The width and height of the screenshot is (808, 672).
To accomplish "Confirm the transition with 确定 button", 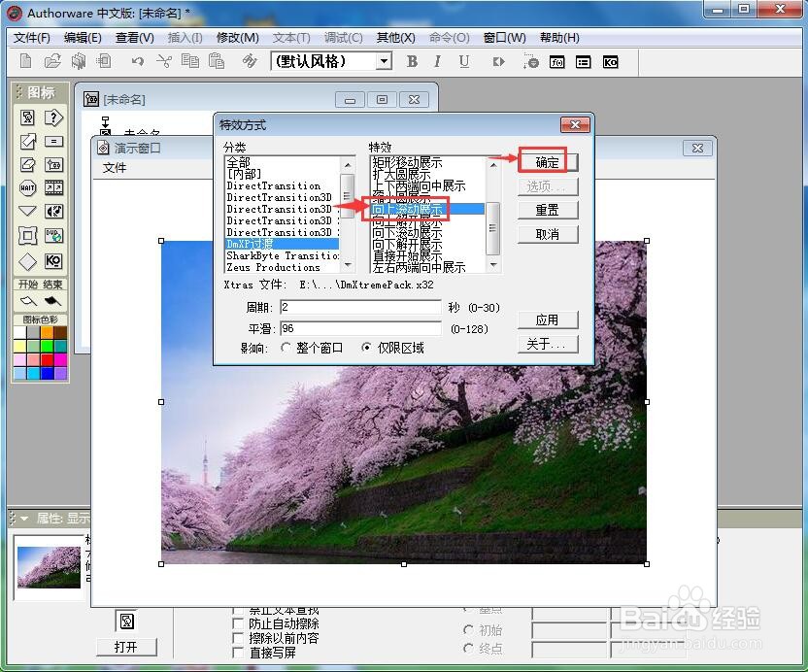I will point(548,162).
